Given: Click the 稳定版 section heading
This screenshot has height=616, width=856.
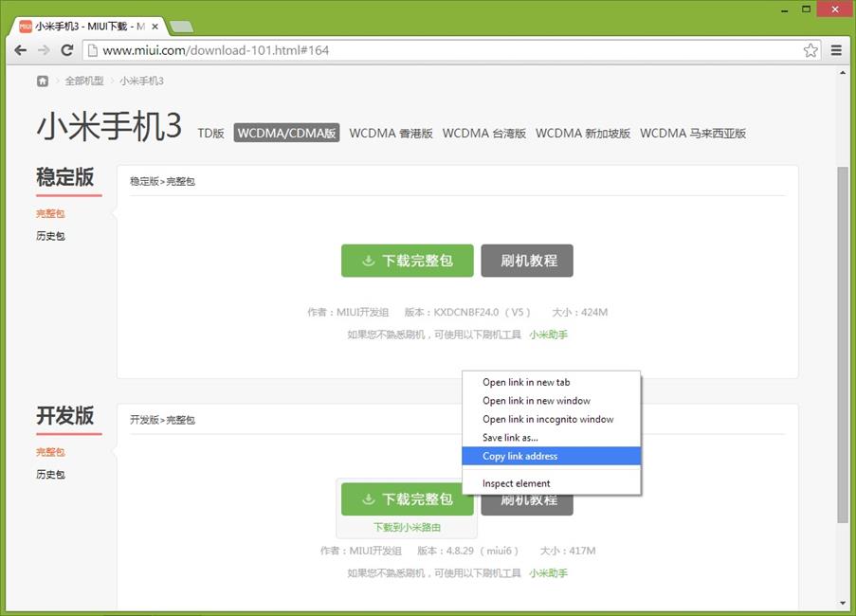Looking at the screenshot, I should pyautogui.click(x=65, y=177).
